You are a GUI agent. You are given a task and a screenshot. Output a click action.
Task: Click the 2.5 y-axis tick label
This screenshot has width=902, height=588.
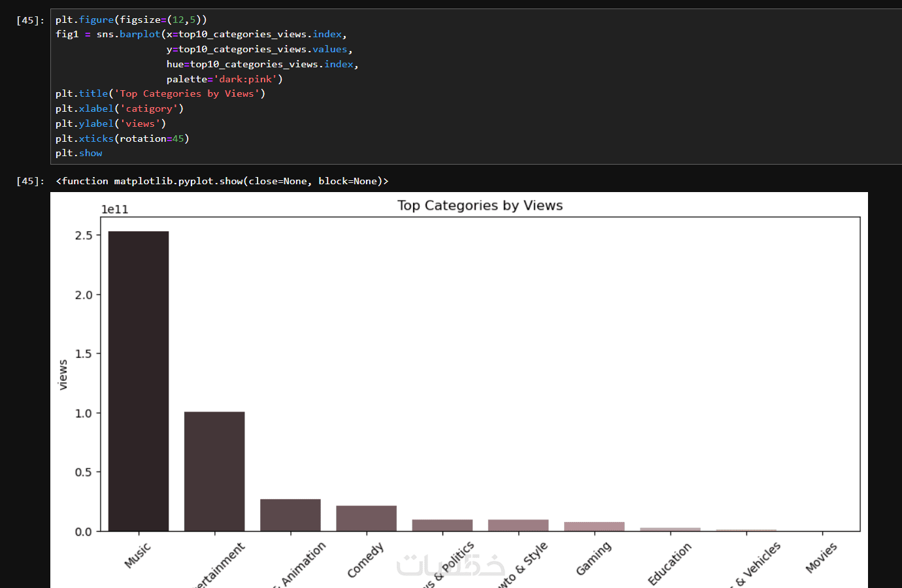(84, 235)
